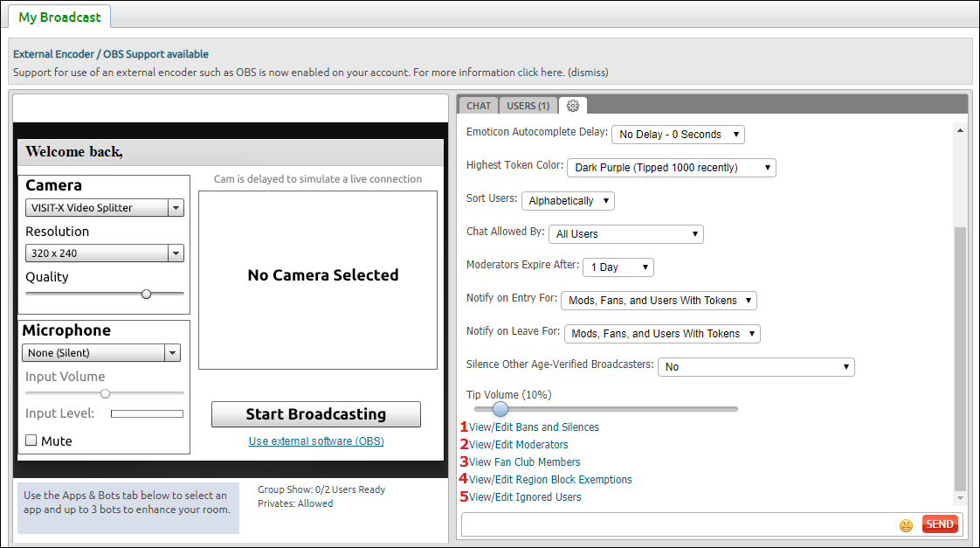
Task: Open View/Edit Bans and Silences
Action: tap(534, 427)
